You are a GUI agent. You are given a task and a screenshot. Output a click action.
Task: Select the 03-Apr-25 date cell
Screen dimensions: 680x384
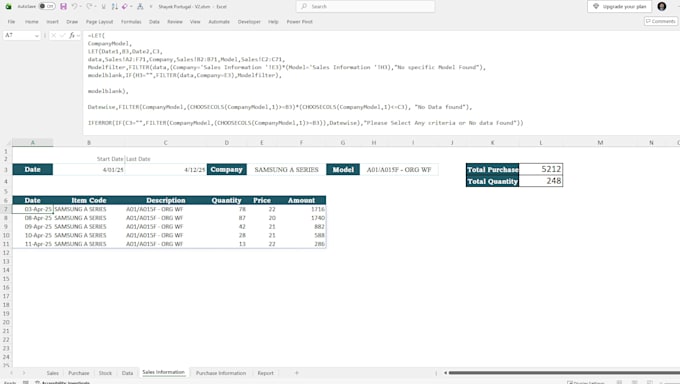coord(33,209)
